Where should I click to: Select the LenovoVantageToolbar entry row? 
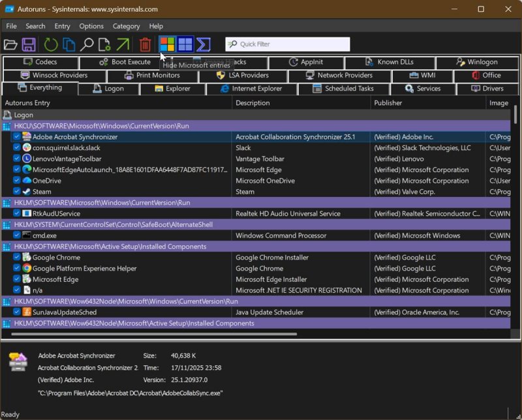[x=67, y=158]
